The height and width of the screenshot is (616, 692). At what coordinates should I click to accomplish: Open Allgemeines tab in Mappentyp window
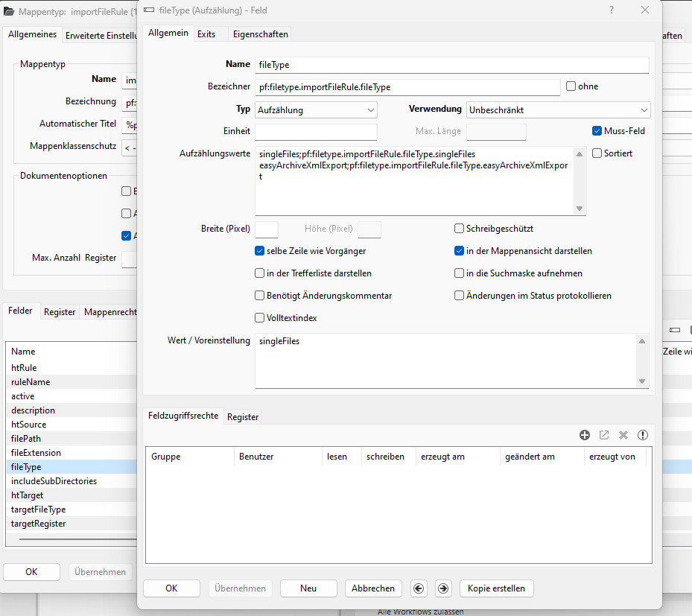pyautogui.click(x=32, y=34)
